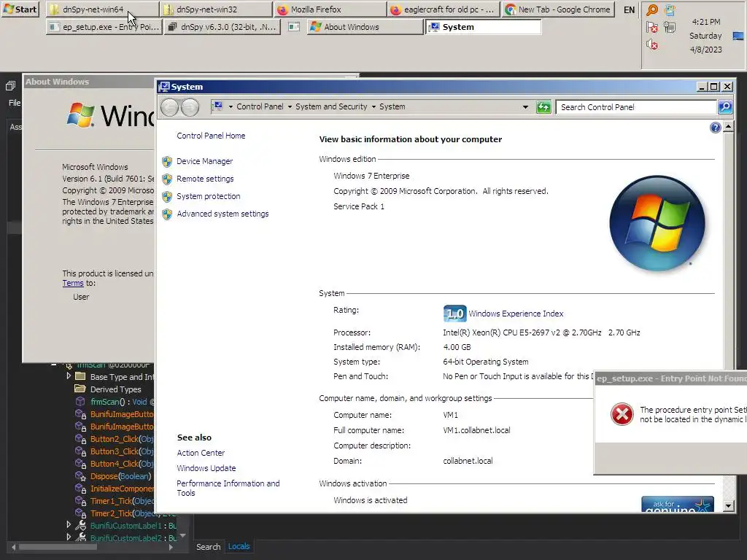Viewport: 747px width, 560px height.
Task: Switch to eaglercraft for old pc taskbar item
Action: (444, 9)
